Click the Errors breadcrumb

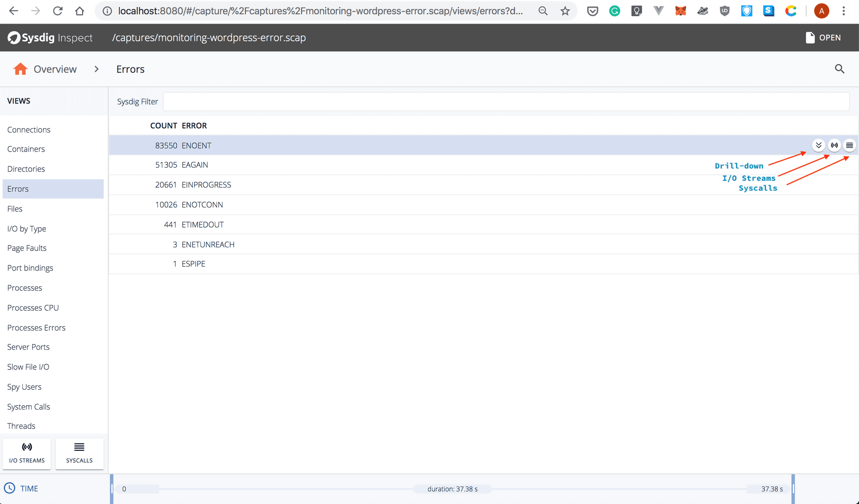(x=130, y=69)
